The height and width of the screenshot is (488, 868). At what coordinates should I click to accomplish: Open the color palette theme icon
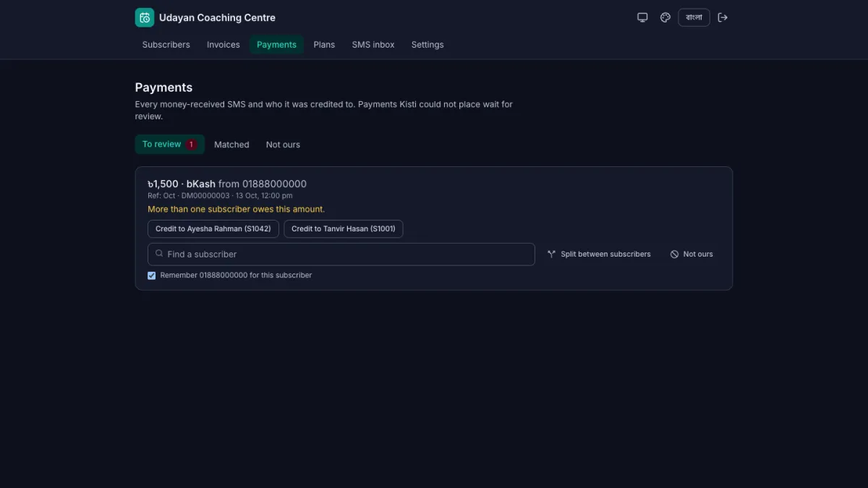pyautogui.click(x=665, y=17)
